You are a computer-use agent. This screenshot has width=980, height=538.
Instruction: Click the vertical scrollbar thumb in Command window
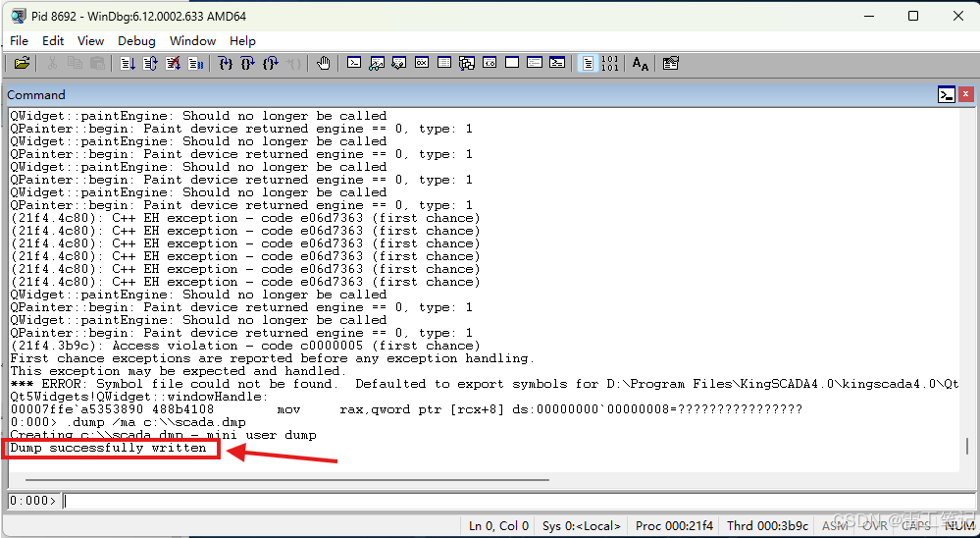tap(967, 446)
